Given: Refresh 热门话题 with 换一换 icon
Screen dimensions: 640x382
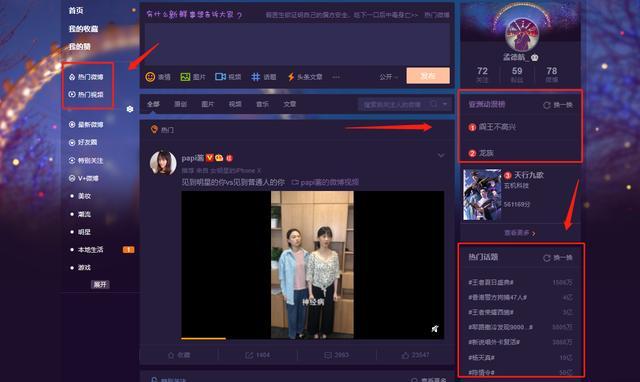Looking at the screenshot, I should coord(547,258).
